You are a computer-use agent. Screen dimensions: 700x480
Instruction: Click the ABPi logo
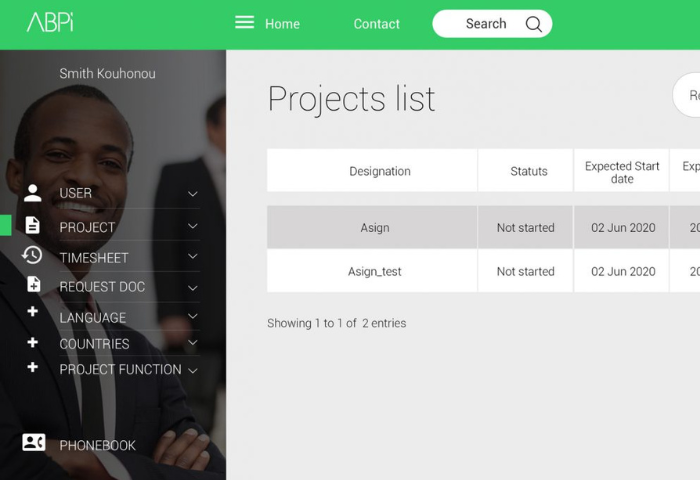click(50, 22)
